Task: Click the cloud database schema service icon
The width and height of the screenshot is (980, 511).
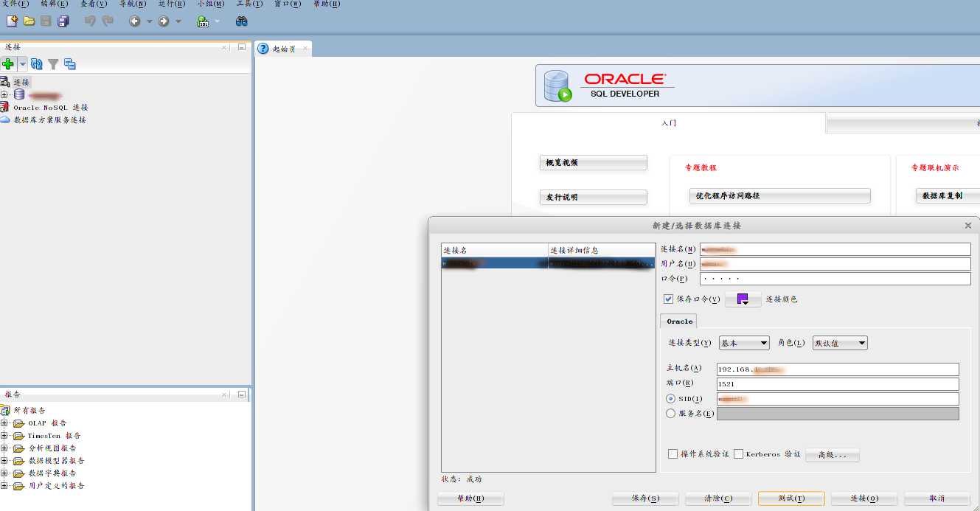Action: 5,119
